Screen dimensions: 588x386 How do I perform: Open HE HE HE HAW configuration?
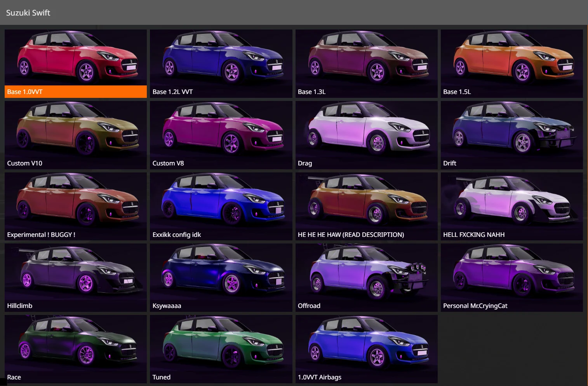point(366,201)
